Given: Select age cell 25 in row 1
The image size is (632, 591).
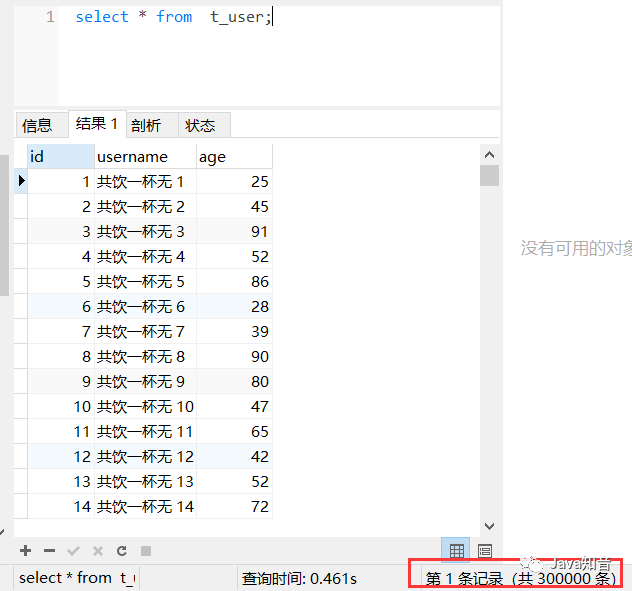Looking at the screenshot, I should [235, 181].
